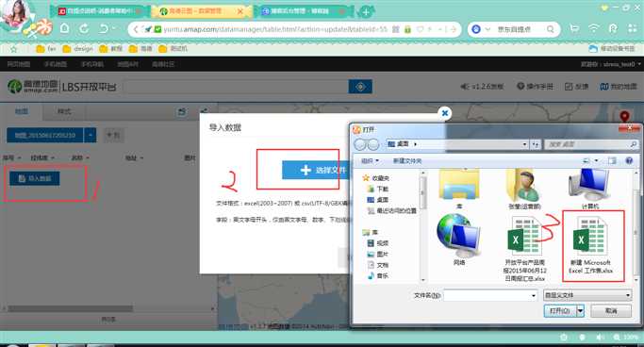
Task: Open the table name dropdown arrow
Action: [91, 135]
